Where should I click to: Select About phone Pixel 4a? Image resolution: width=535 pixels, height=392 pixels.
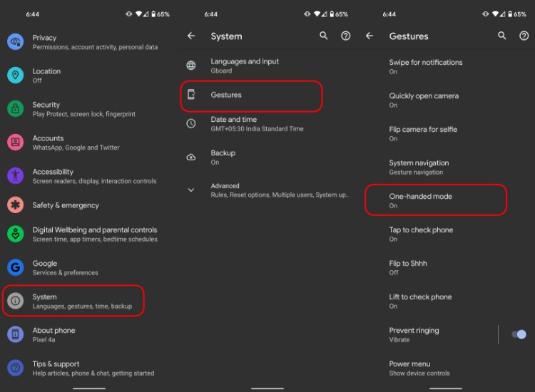(x=53, y=334)
